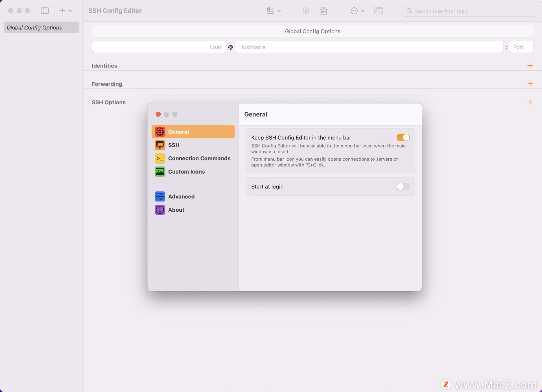Screen dimensions: 542x392
Task: Click the search magnifier icon
Action: pyautogui.click(x=409, y=11)
